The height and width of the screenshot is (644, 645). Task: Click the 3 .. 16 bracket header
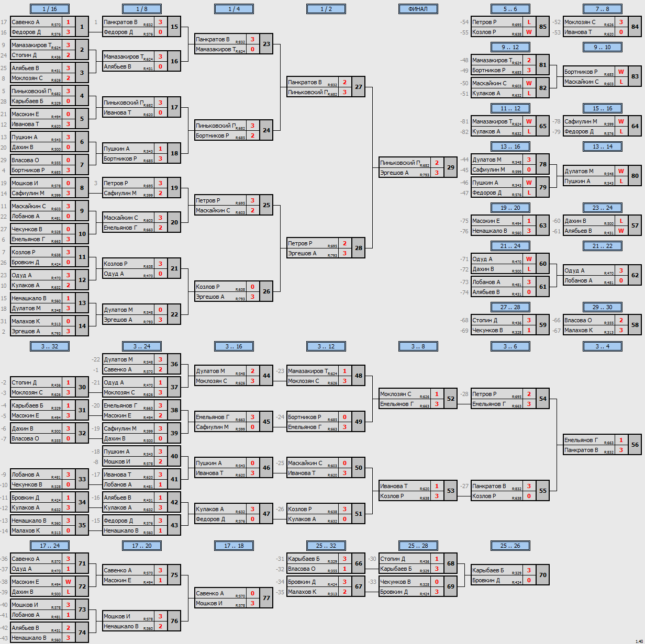pyautogui.click(x=234, y=346)
